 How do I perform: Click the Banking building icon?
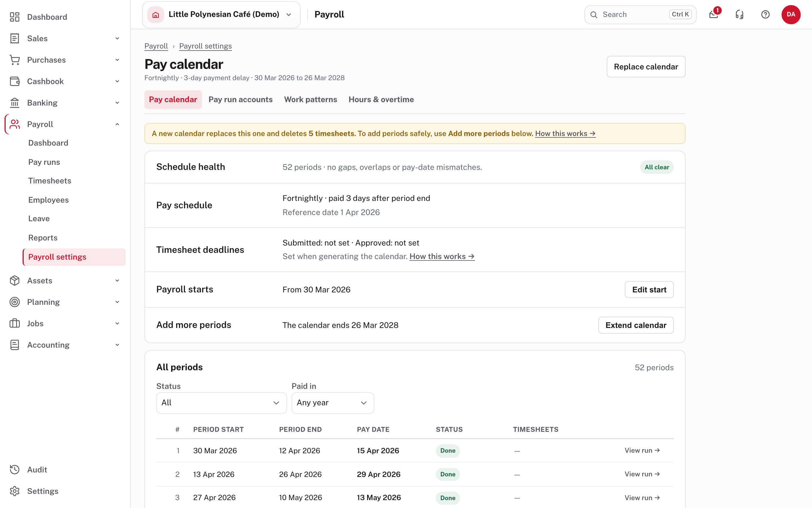coord(14,103)
